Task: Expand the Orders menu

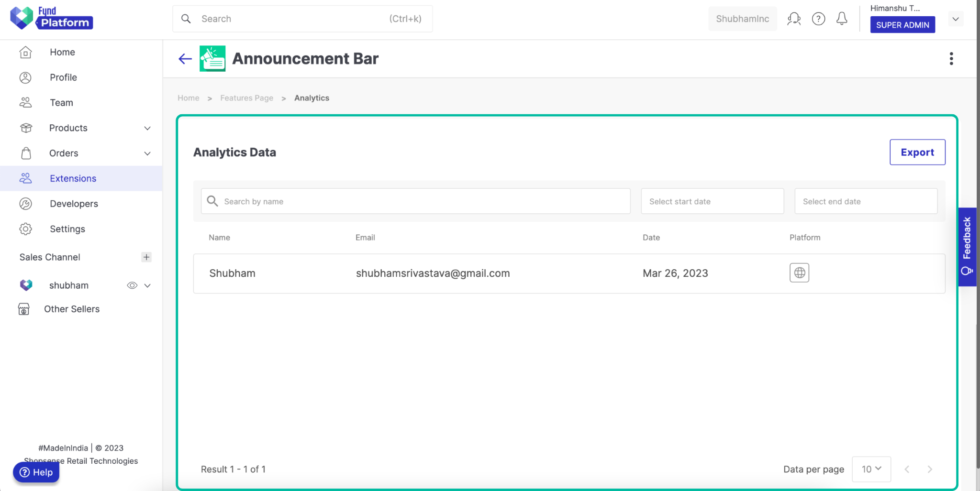Action: (x=147, y=153)
